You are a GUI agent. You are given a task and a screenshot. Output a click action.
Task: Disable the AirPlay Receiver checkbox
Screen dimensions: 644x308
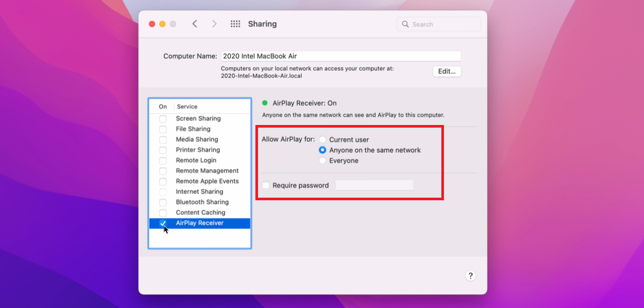(162, 223)
